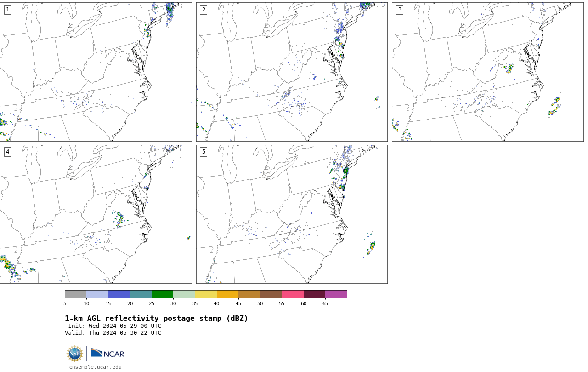Screen dimensions: 588x372
Task: Click the yellow 35-40 dBZ swatch
Action: 206,294
